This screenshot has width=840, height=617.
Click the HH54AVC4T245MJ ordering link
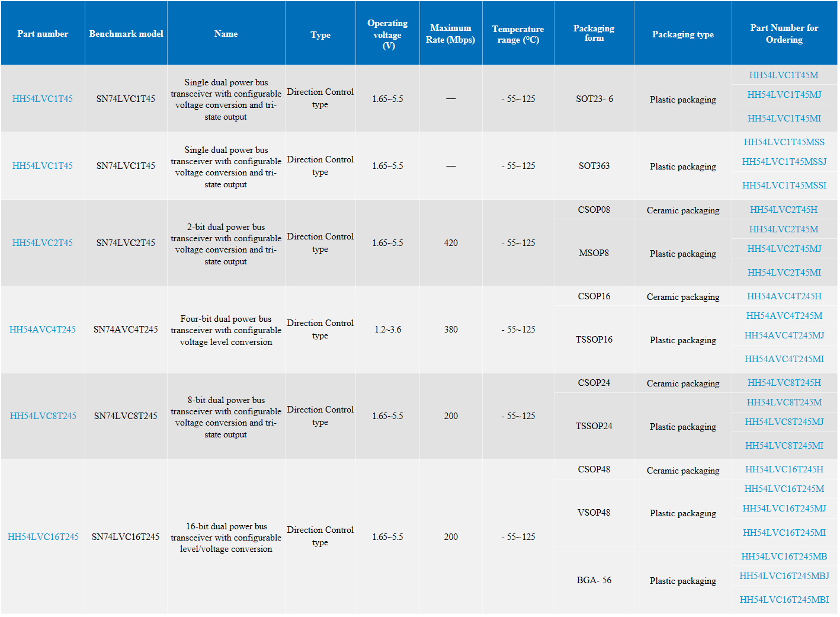click(x=784, y=335)
